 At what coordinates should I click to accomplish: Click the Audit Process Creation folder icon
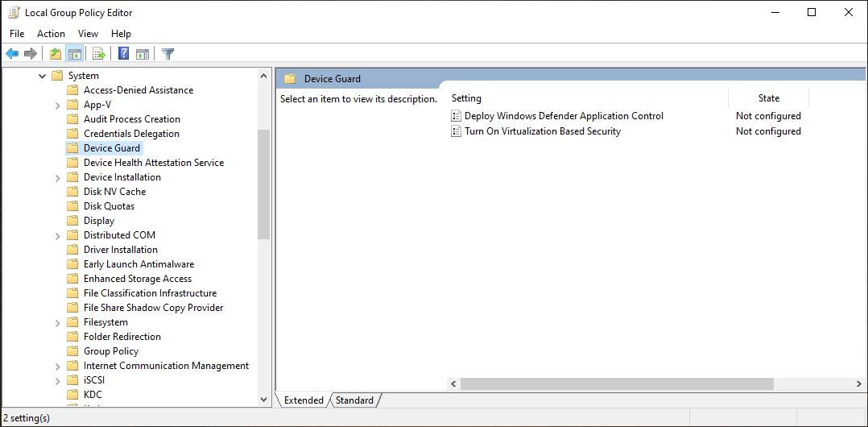click(72, 119)
